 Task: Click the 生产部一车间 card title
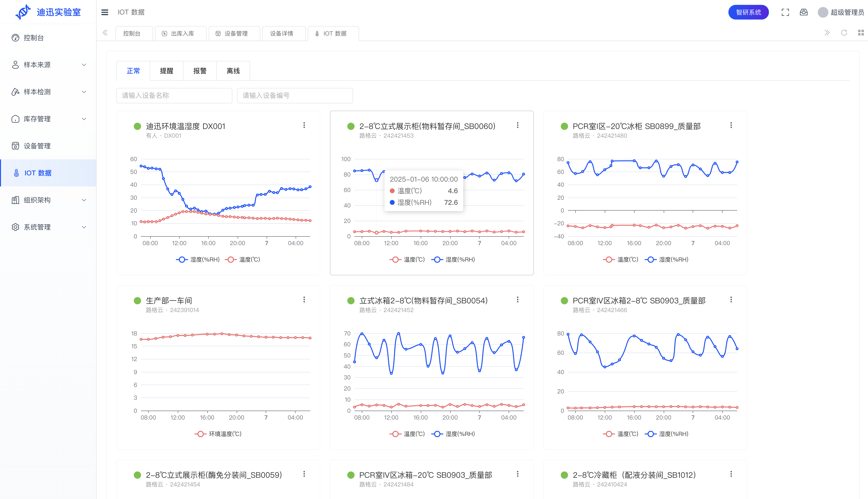pos(169,301)
